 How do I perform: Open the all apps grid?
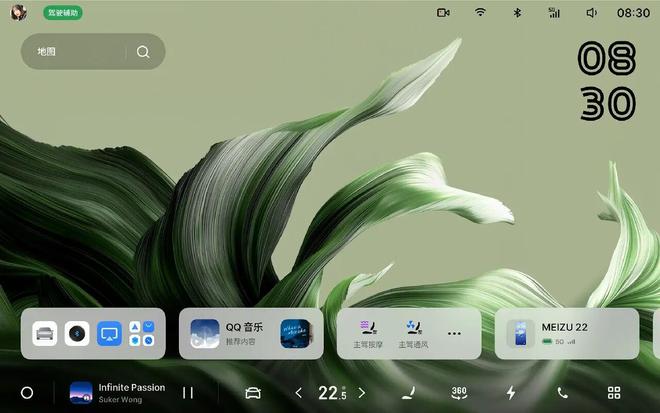pos(614,393)
